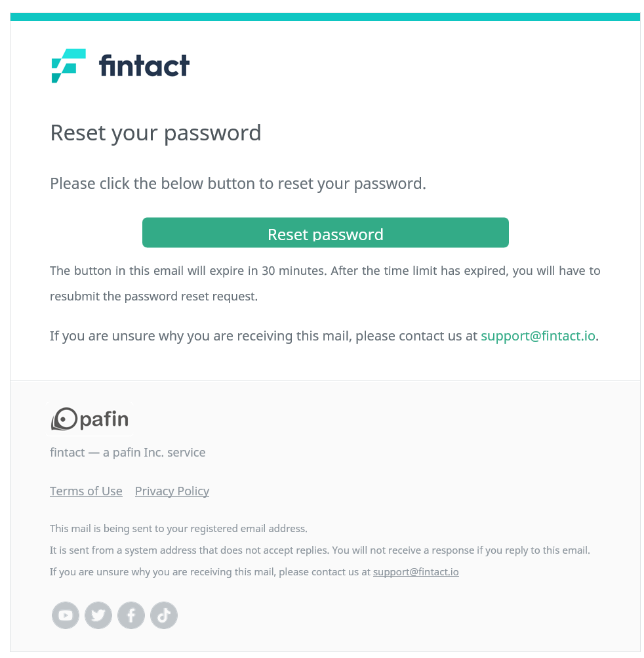This screenshot has width=644, height=658.
Task: Open the Terms of Use link
Action: point(86,491)
